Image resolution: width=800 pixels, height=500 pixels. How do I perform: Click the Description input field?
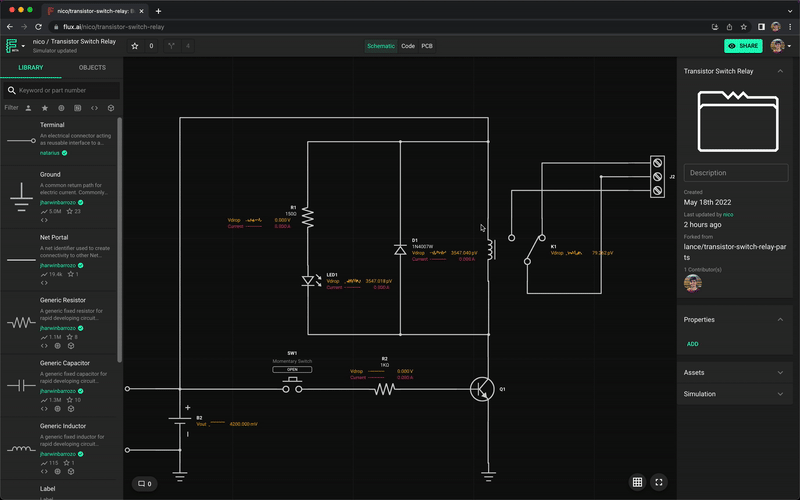[736, 173]
